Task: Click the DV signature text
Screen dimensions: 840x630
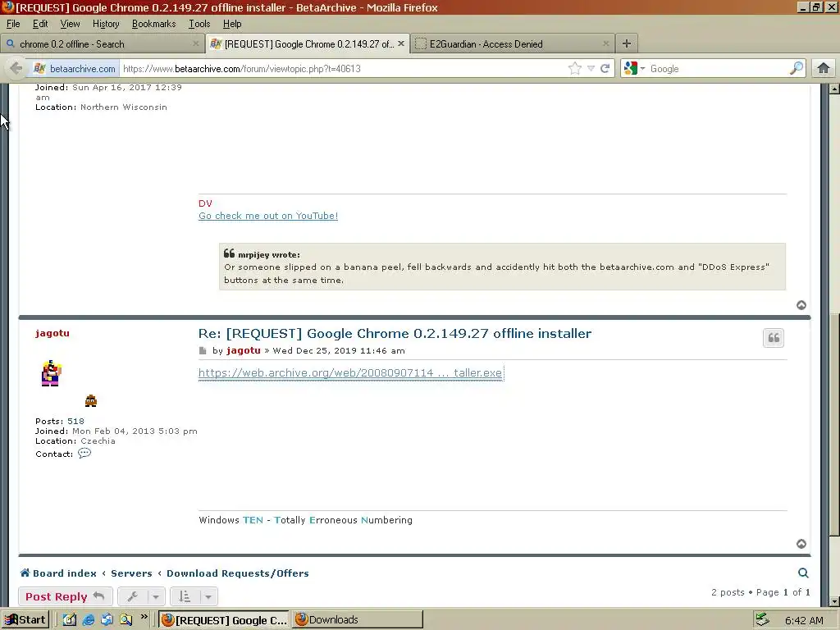Action: [205, 203]
